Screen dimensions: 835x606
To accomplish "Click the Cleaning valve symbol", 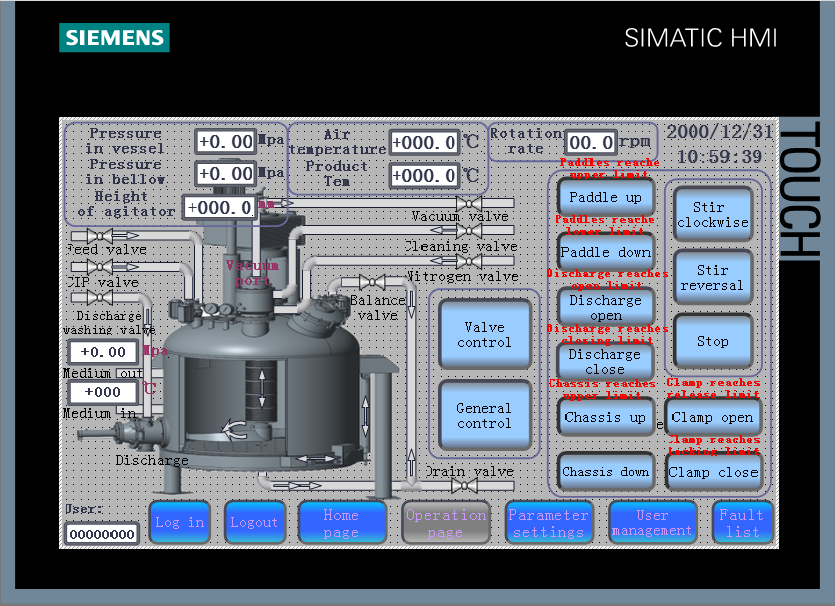I will [469, 231].
